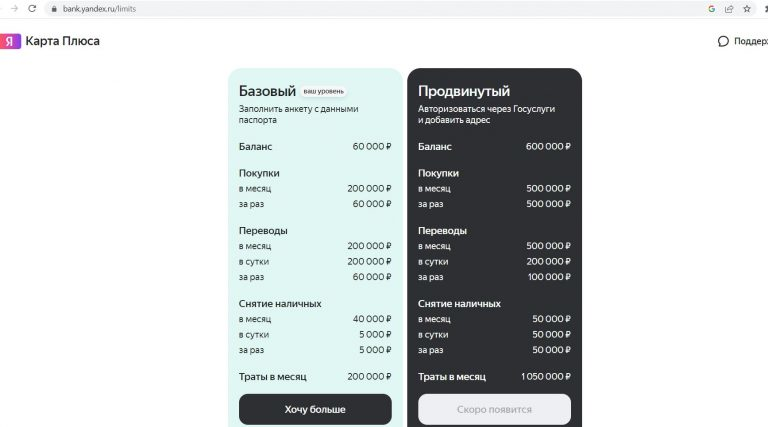
Task: Click the "Карта Плюса" title link
Action: (62, 41)
